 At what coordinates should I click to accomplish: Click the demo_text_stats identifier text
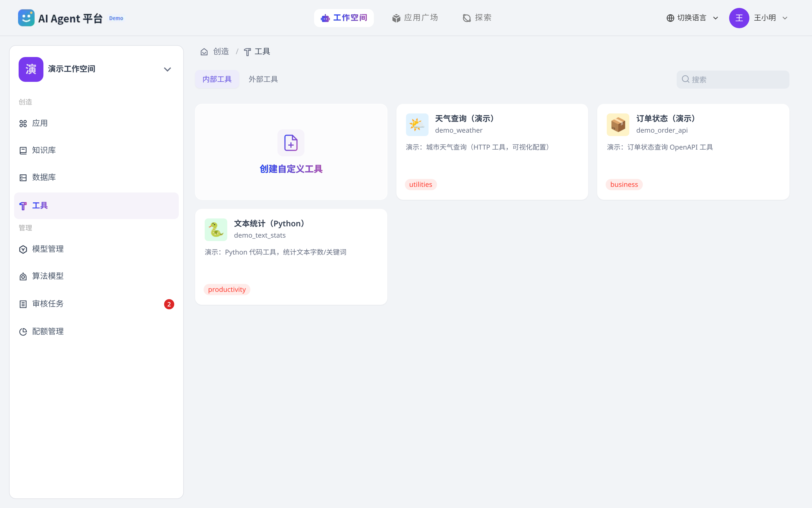[x=260, y=235]
